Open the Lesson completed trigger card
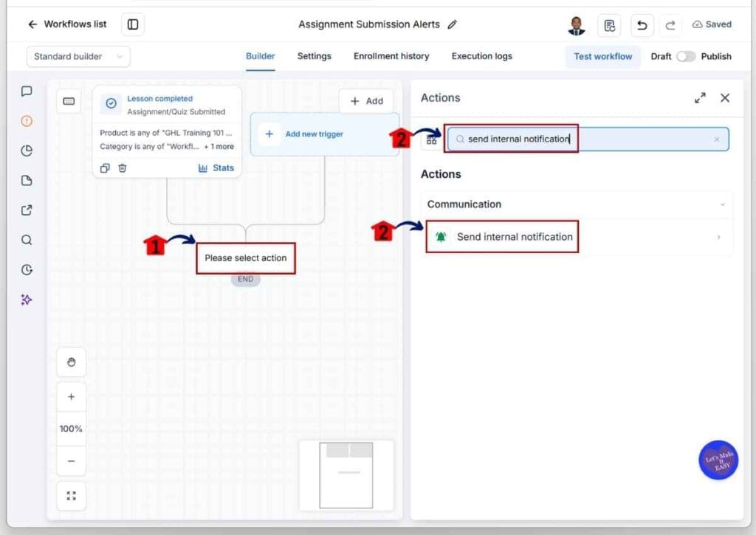 pos(167,131)
